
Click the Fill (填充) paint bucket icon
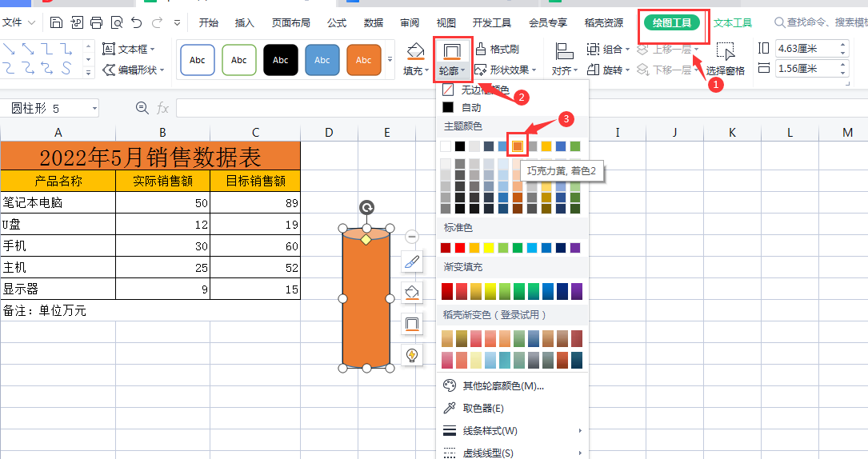[414, 53]
